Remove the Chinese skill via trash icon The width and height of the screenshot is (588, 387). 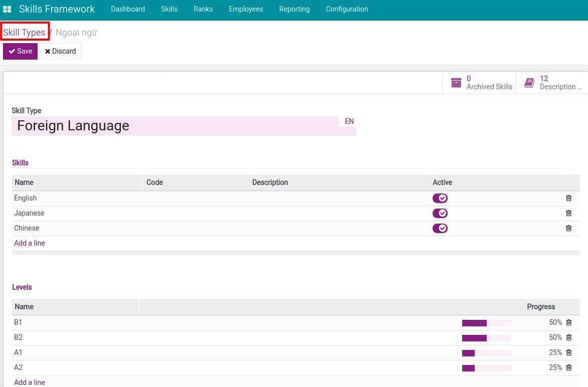tap(568, 228)
